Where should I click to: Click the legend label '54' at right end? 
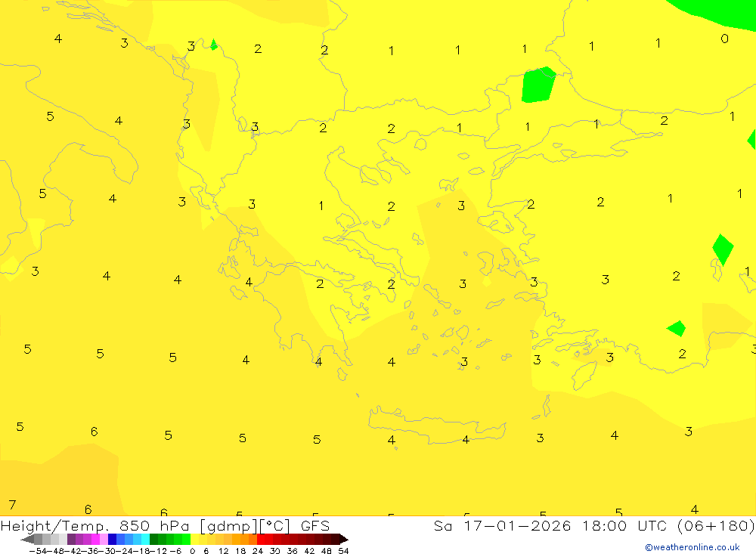(343, 551)
